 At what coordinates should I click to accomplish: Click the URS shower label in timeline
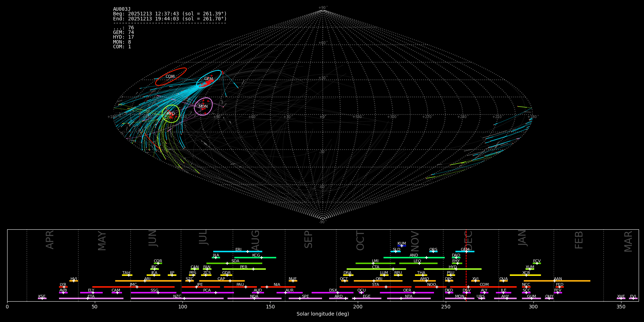(x=480, y=297)
